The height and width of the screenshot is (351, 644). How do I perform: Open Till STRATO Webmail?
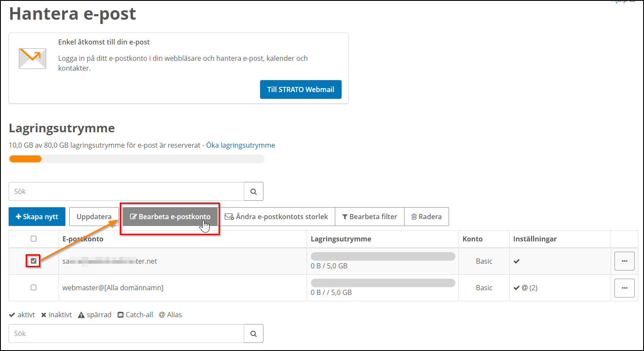click(301, 89)
